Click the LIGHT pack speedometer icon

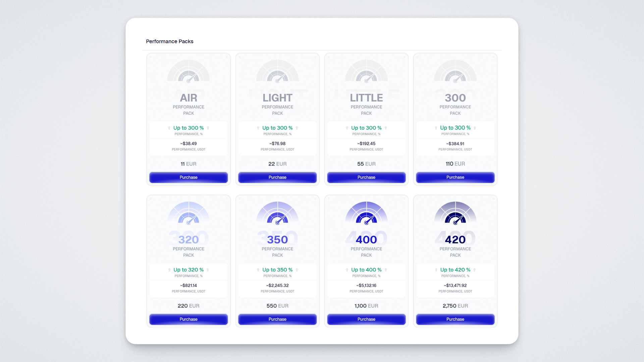[x=277, y=71]
